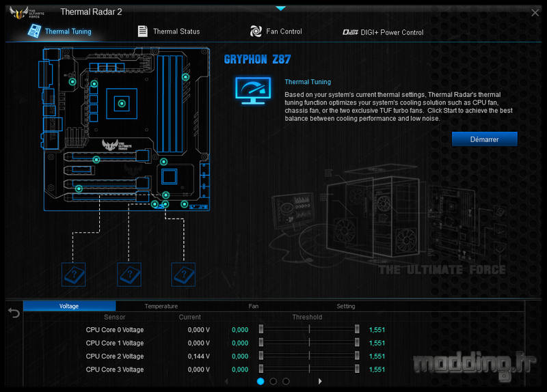Click CPU Core 2 Voltage upper threshold handle

pyautogui.click(x=357, y=356)
